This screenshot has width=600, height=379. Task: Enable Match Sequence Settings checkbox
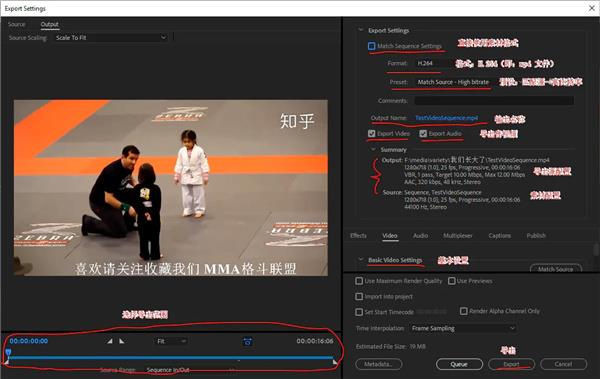[371, 46]
